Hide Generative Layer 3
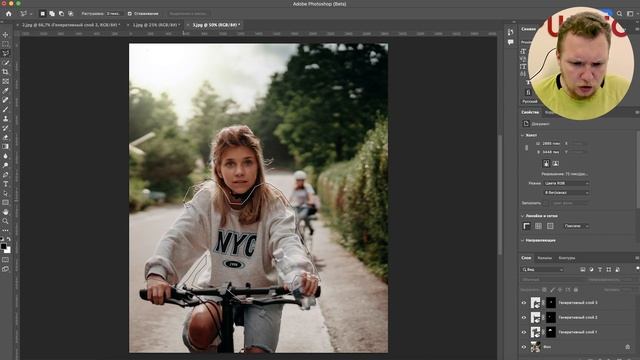 (x=524, y=303)
